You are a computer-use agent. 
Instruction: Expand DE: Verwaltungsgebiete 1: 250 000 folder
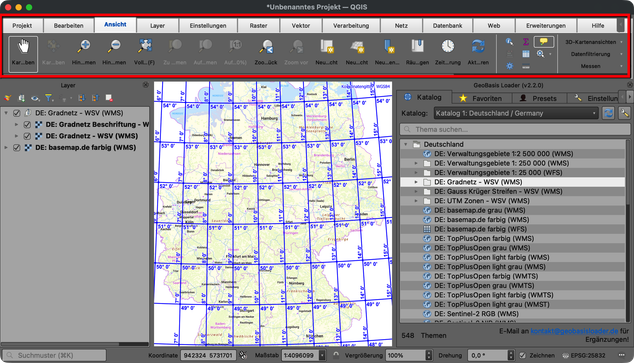pos(416,163)
